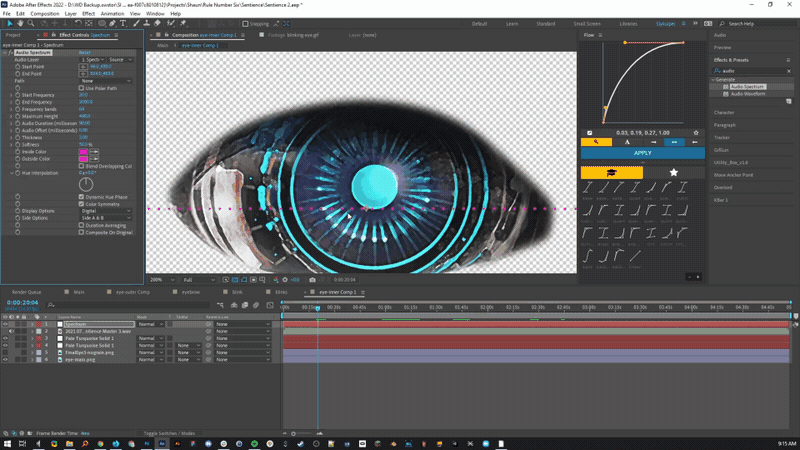Enable Use Polar Path checkbox

(x=81, y=88)
